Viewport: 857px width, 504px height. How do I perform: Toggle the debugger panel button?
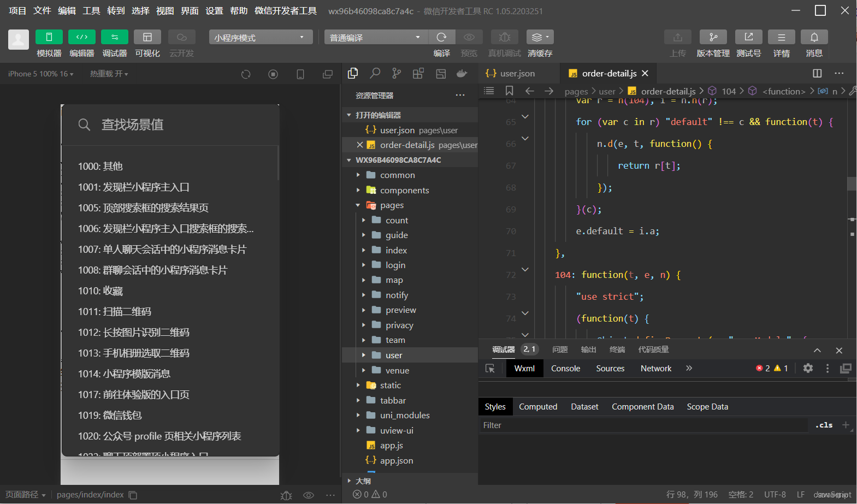pyautogui.click(x=115, y=37)
